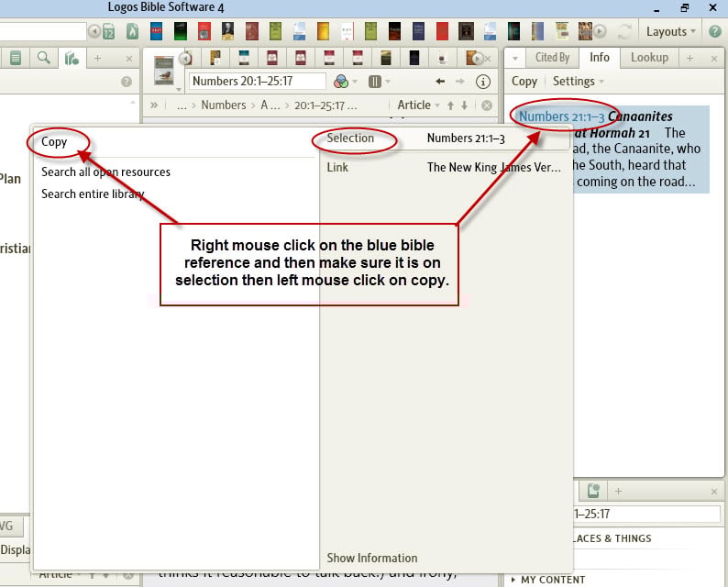Jump to previous article with up arrow
The image size is (728, 587).
click(450, 105)
